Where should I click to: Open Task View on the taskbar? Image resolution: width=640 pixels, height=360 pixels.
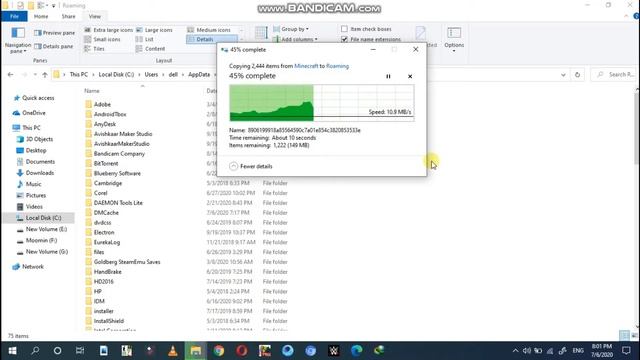[x=80, y=351]
